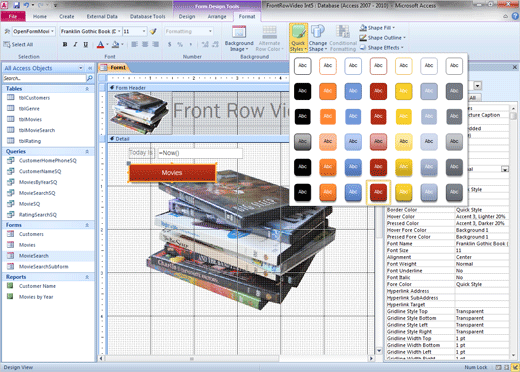Choose the gray style in fourth row
The image size is (520, 372).
pyautogui.click(x=454, y=142)
